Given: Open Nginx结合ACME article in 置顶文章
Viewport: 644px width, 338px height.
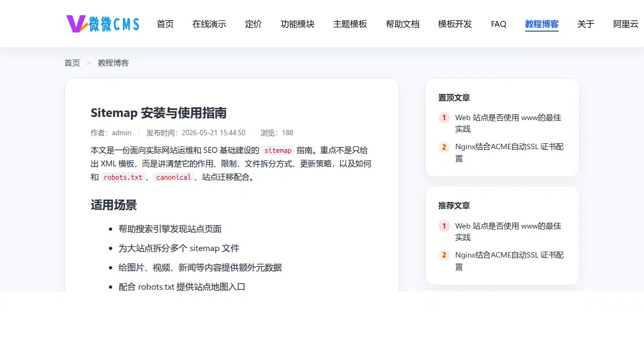Looking at the screenshot, I should 509,152.
